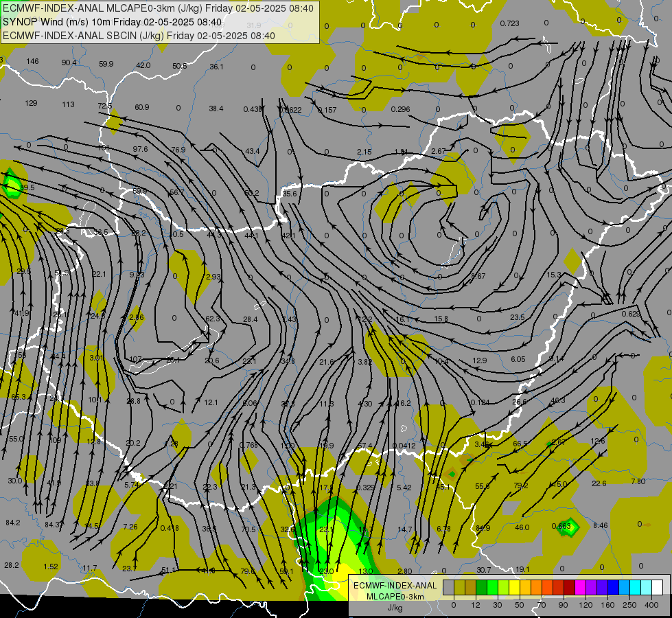
Task: Click the map value '5.42'
Action: point(404,488)
